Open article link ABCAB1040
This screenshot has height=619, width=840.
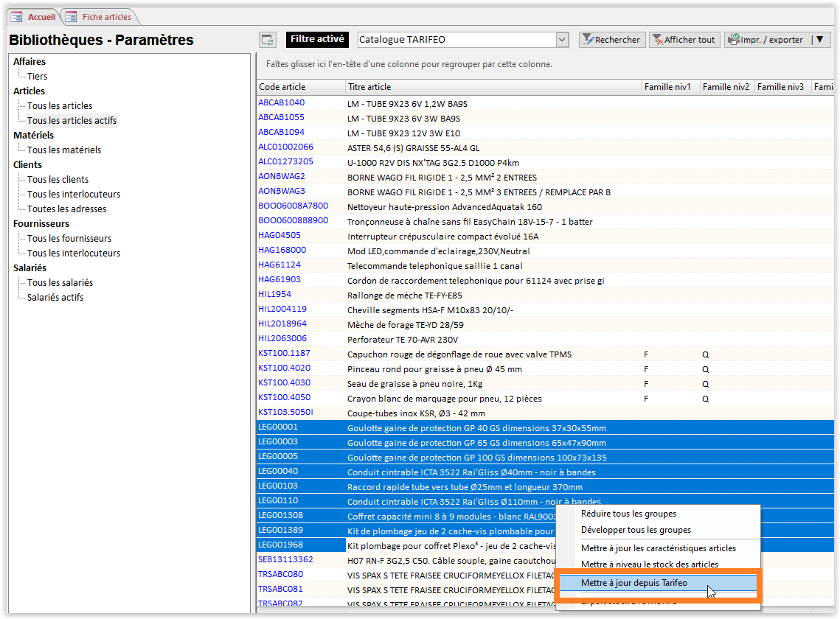pyautogui.click(x=280, y=103)
